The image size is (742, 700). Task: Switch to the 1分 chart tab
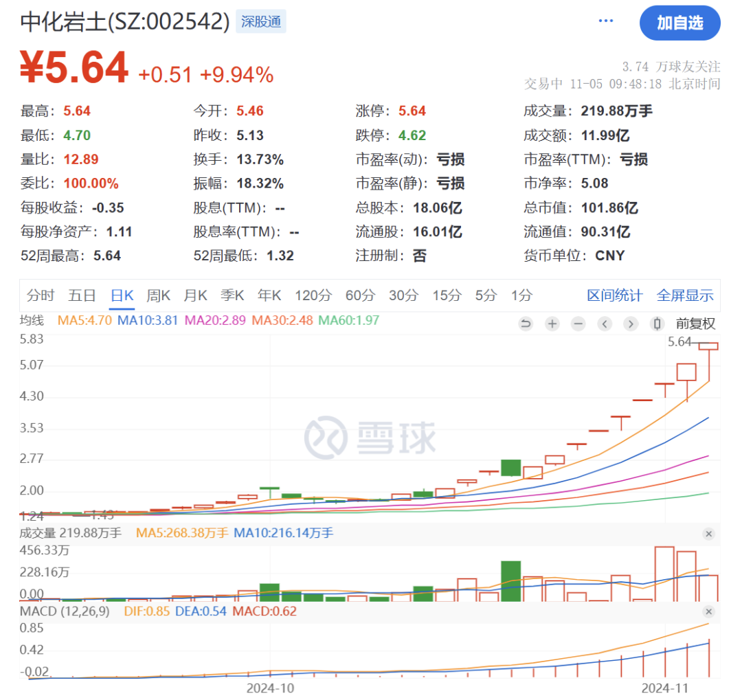521,295
